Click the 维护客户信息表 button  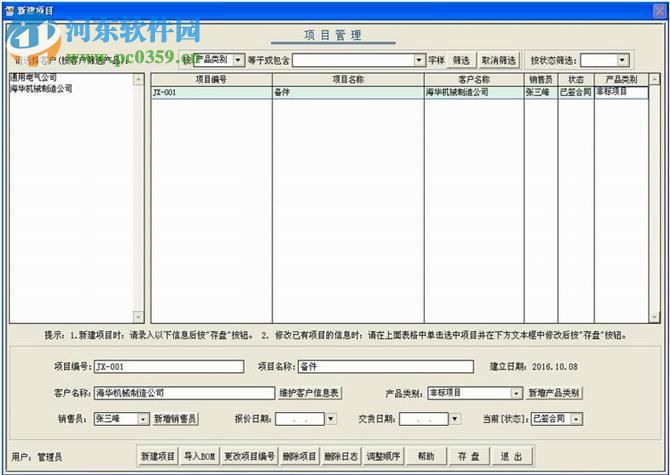[309, 393]
